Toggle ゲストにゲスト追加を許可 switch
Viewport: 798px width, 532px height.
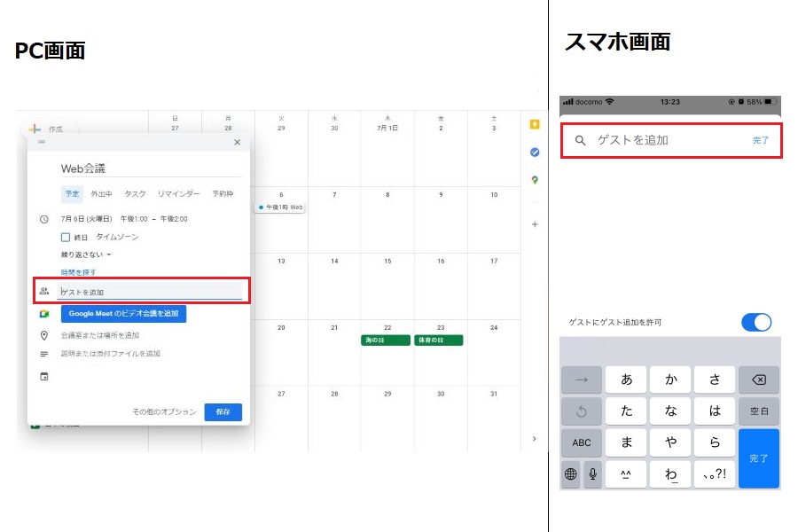(756, 322)
